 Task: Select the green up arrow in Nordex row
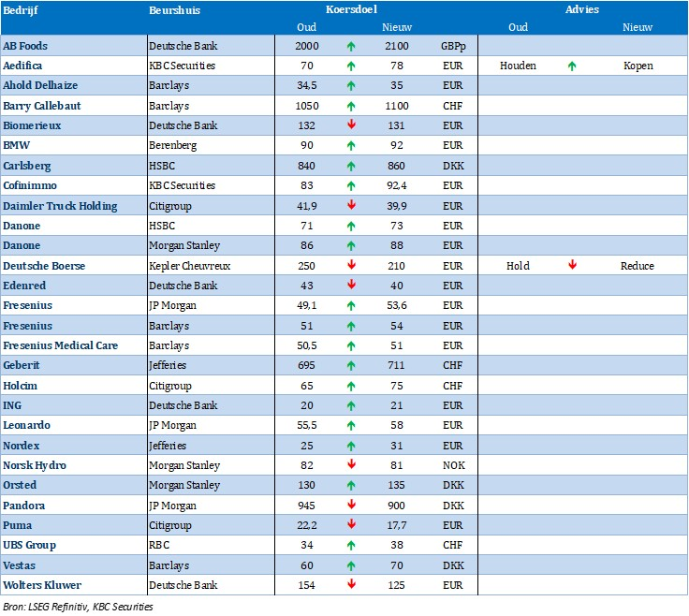[350, 446]
